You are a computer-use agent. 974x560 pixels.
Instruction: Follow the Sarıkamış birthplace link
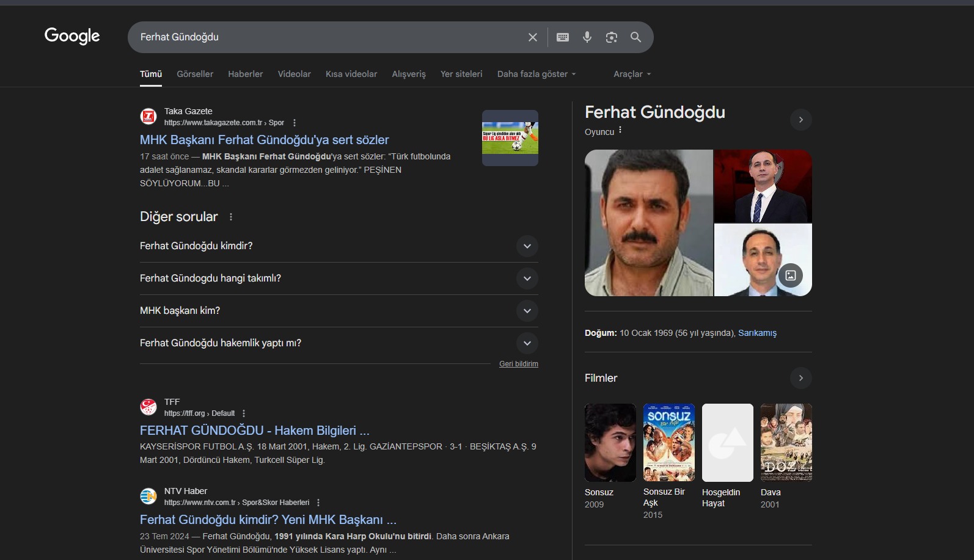(x=757, y=333)
